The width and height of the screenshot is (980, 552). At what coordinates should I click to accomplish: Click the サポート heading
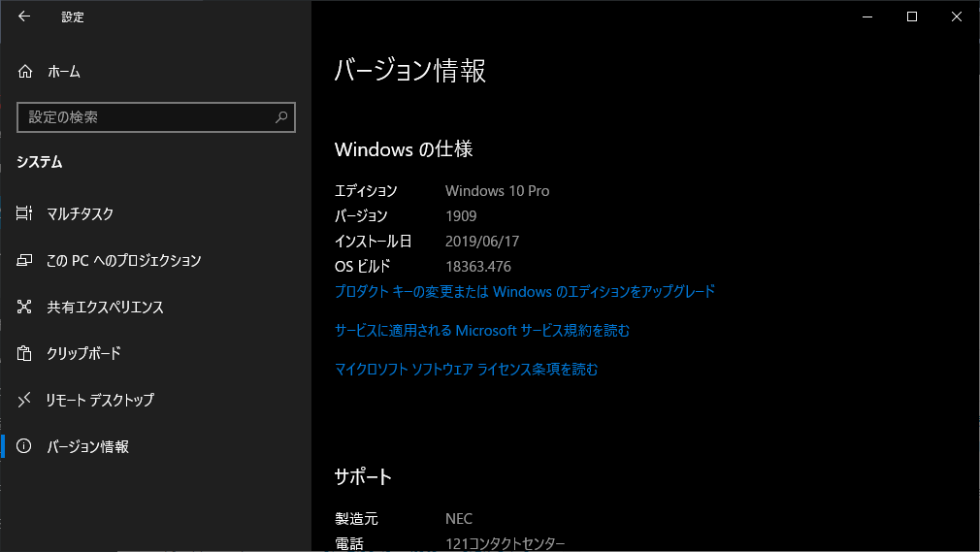[x=363, y=477]
